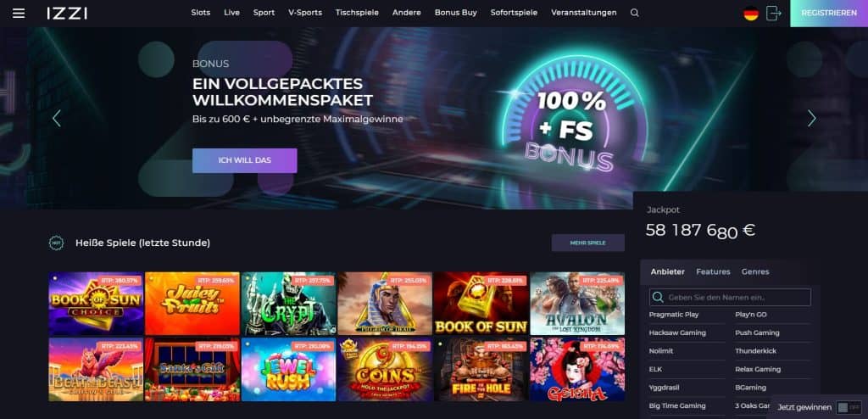
Task: Click the login door icon
Action: click(x=773, y=14)
